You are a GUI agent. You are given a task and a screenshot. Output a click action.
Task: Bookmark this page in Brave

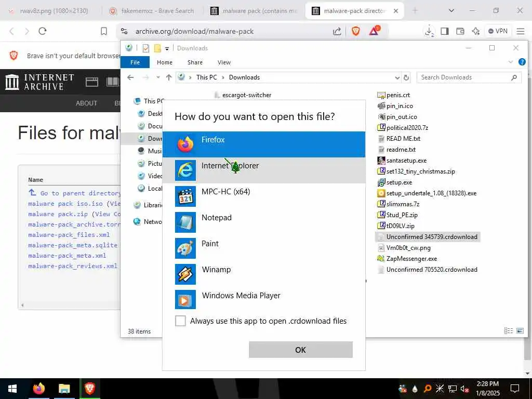click(104, 31)
